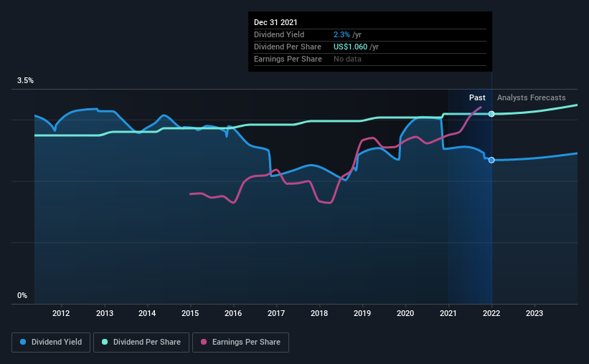The width and height of the screenshot is (589, 364).
Task: Click the 3.5% y-axis label
Action: coord(25,81)
